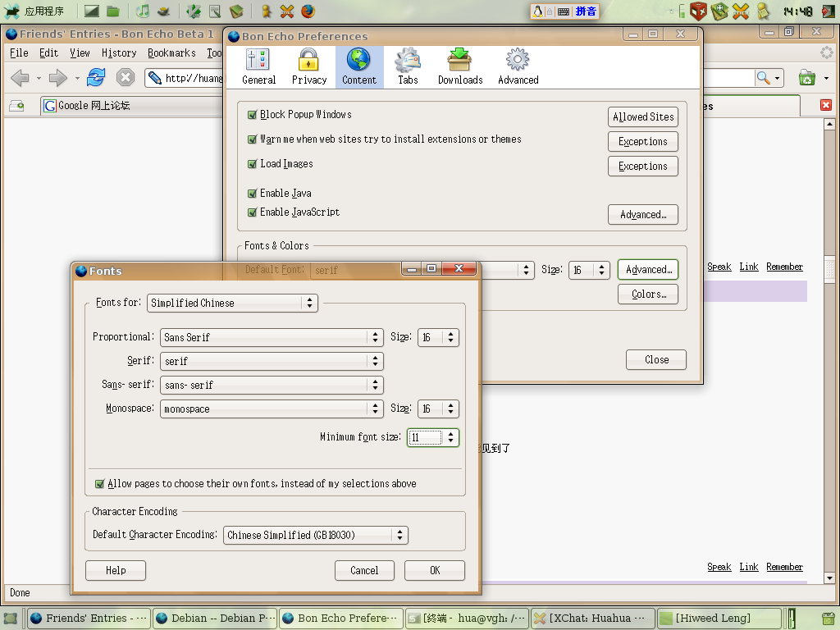840x630 pixels.
Task: Open the Monospace Size dropdown
Action: coord(438,409)
